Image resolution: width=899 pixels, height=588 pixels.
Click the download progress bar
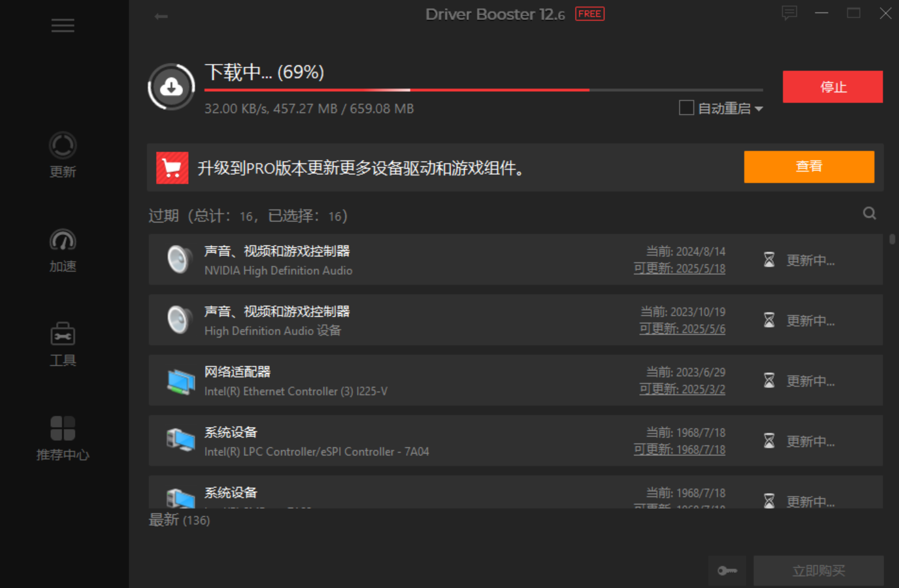[x=483, y=91]
